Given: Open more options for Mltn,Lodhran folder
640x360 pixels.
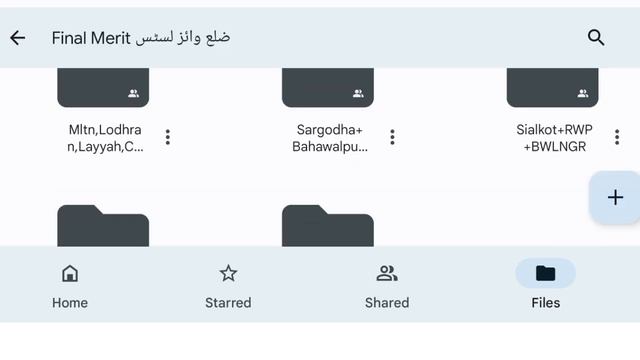Looking at the screenshot, I should coord(168,138).
